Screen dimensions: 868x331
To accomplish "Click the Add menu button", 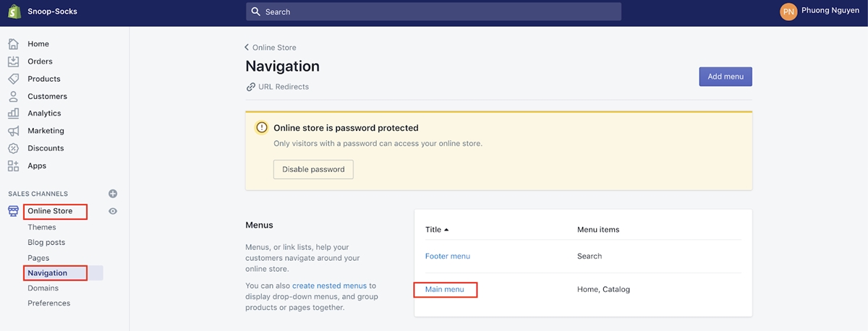I will pos(726,77).
